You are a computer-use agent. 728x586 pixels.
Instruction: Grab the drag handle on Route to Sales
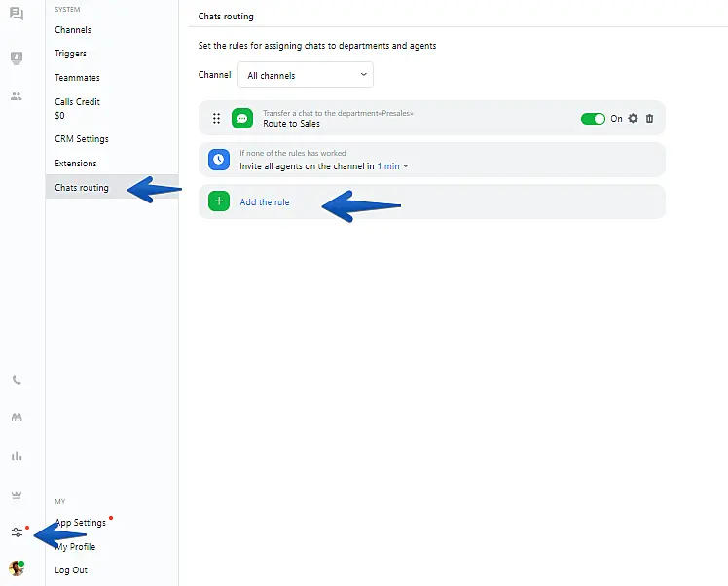(216, 118)
